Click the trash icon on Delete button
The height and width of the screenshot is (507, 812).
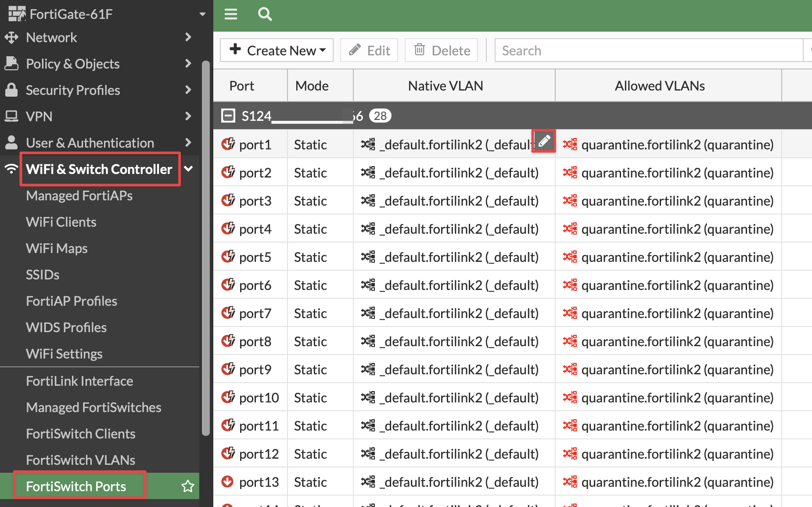[420, 50]
